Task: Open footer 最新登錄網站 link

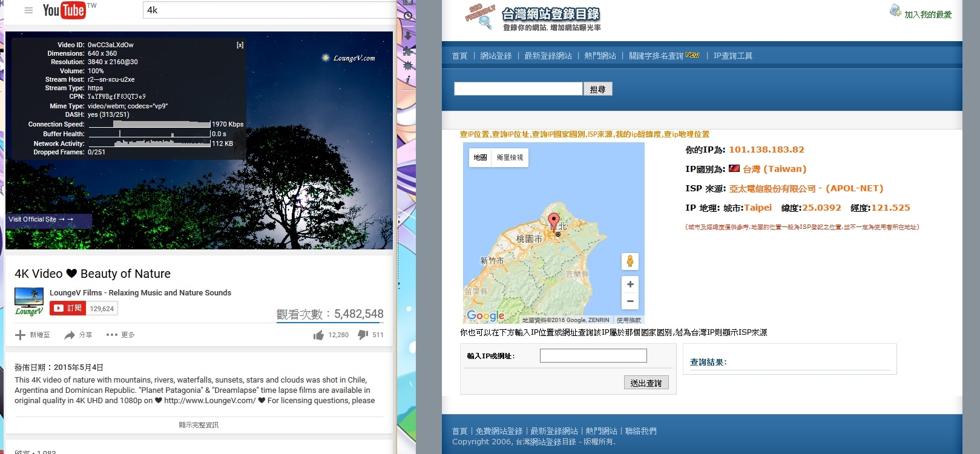Action: [554, 431]
